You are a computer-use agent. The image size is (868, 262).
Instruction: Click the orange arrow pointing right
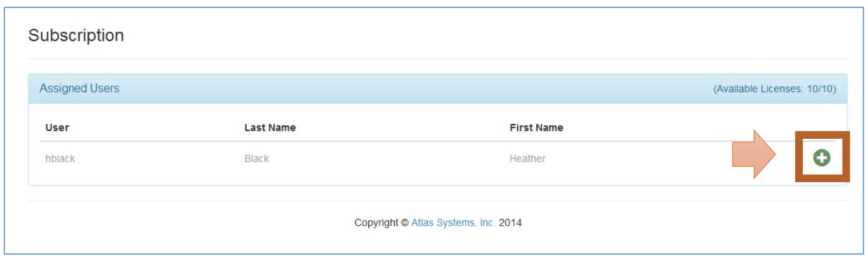pyautogui.click(x=754, y=154)
